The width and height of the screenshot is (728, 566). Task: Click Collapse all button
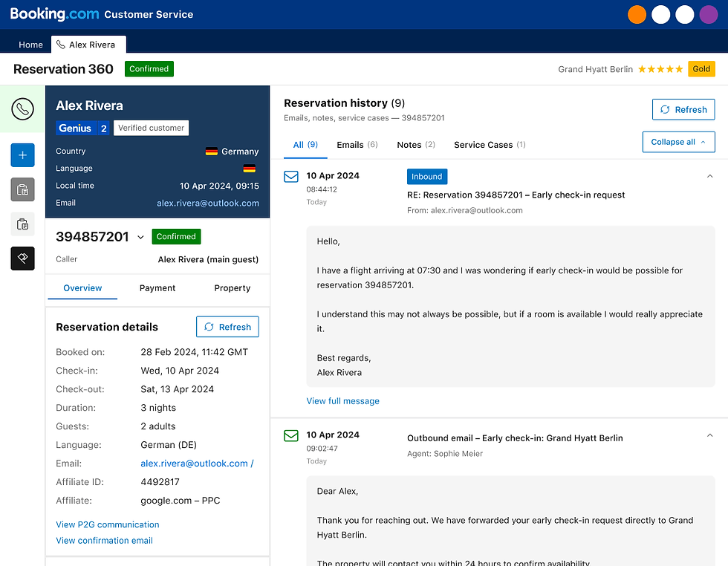tap(678, 142)
